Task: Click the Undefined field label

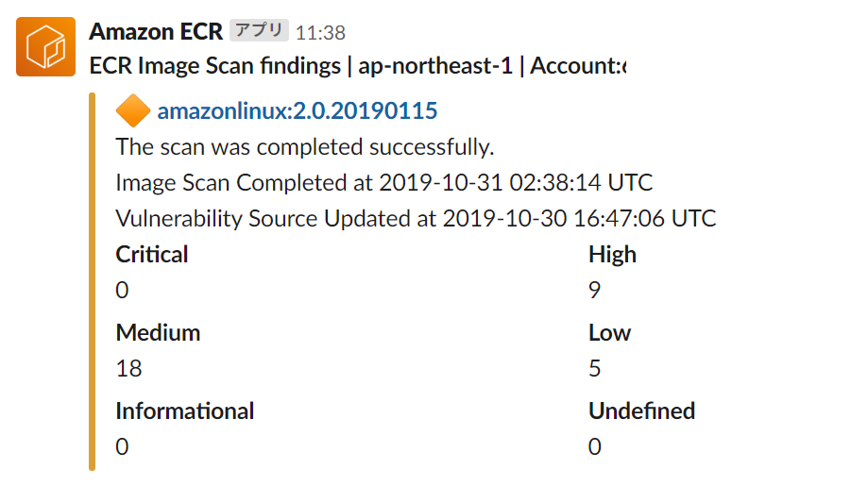Action: point(641,411)
